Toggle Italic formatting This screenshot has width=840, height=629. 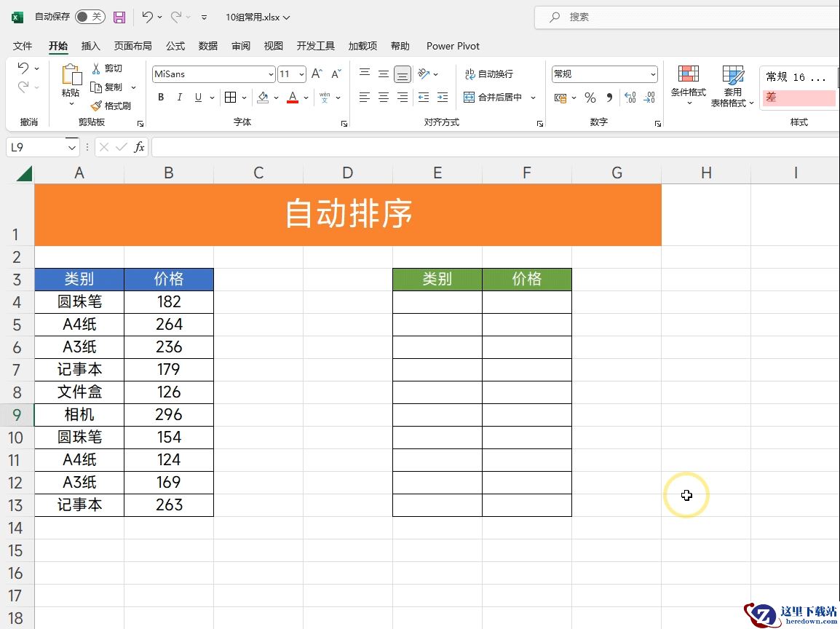(180, 97)
